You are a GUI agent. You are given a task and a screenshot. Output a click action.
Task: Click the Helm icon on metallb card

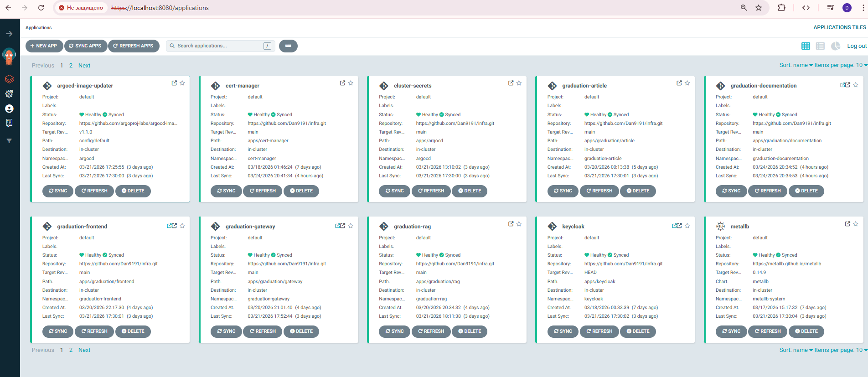tap(720, 227)
